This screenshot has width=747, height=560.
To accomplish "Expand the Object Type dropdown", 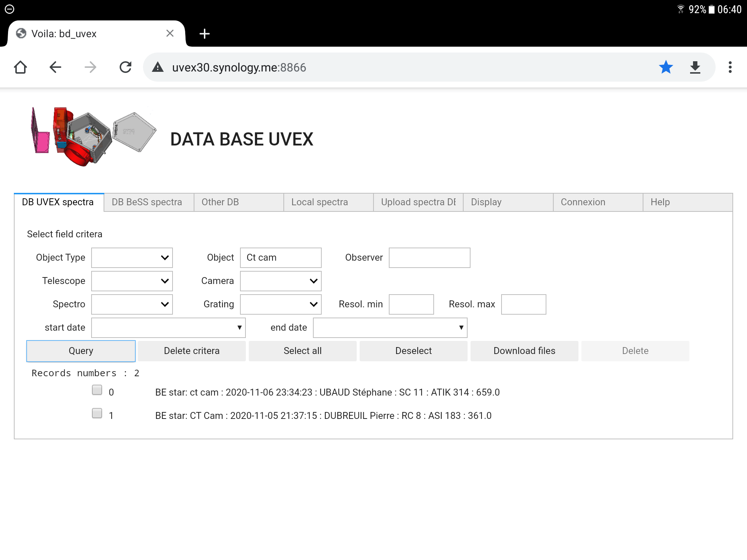I will pos(132,258).
